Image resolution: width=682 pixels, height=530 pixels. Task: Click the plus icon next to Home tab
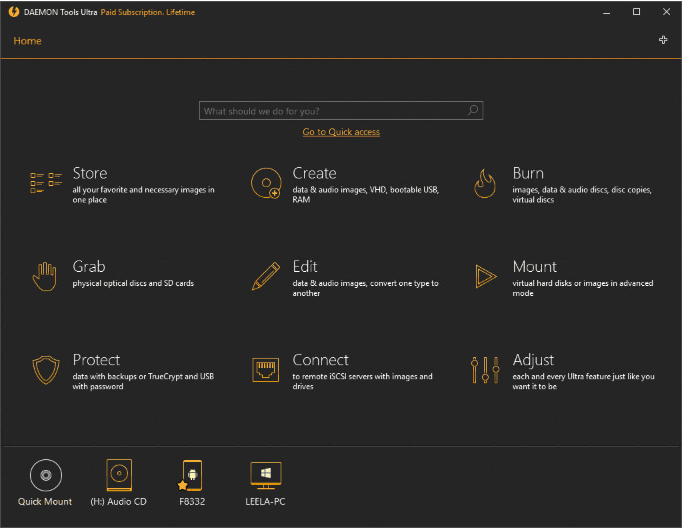tap(663, 40)
